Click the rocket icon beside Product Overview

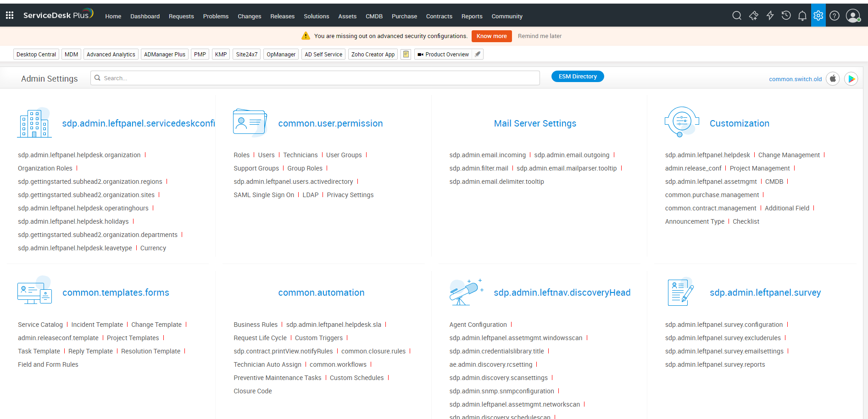(x=478, y=54)
